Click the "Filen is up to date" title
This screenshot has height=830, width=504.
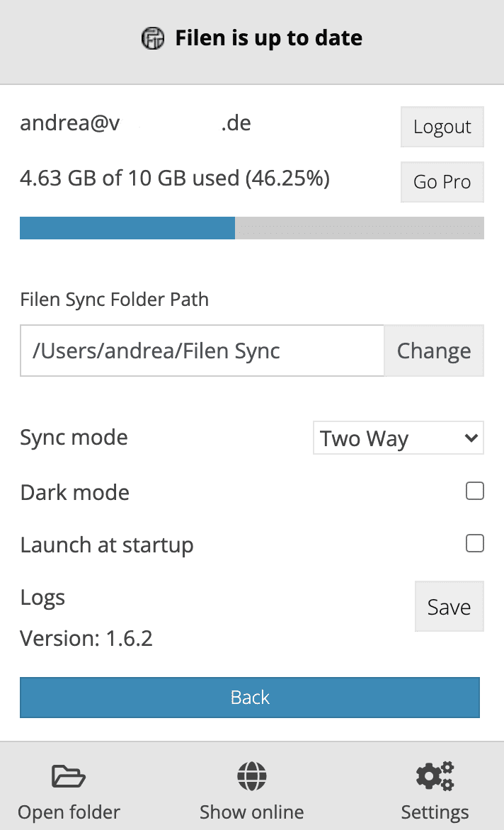pos(268,38)
